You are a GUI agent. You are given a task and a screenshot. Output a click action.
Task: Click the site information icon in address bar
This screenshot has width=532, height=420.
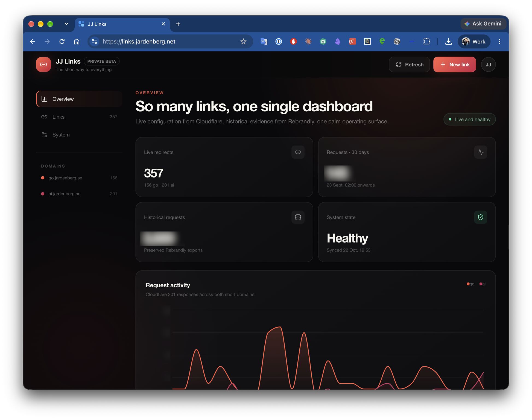(x=94, y=42)
